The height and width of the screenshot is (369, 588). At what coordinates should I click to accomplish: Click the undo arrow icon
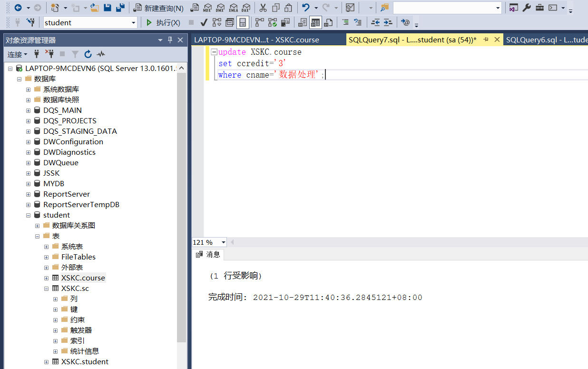[x=306, y=8]
